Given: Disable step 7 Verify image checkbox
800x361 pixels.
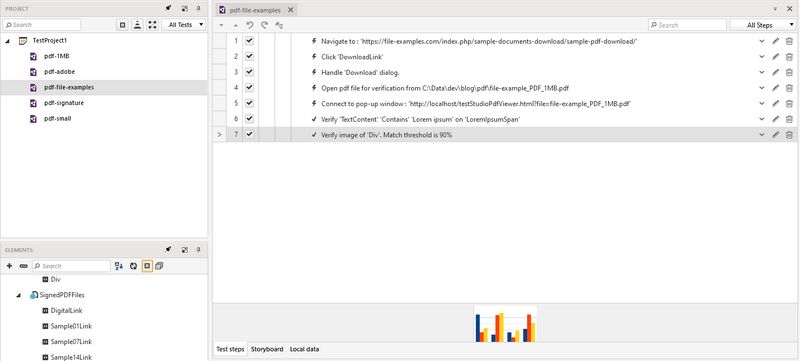Looking at the screenshot, I should pos(249,134).
